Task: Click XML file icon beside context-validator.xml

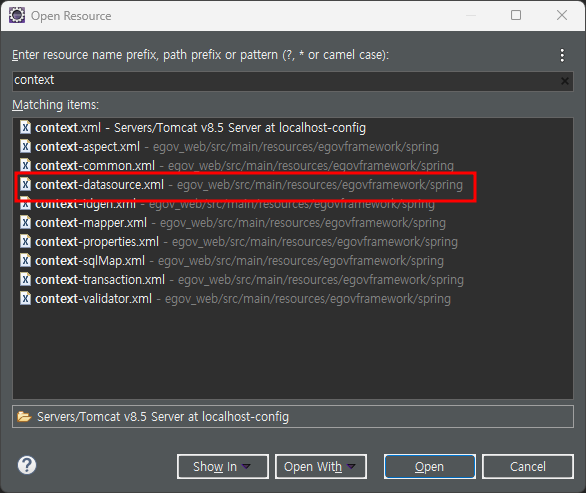Action: click(25, 299)
